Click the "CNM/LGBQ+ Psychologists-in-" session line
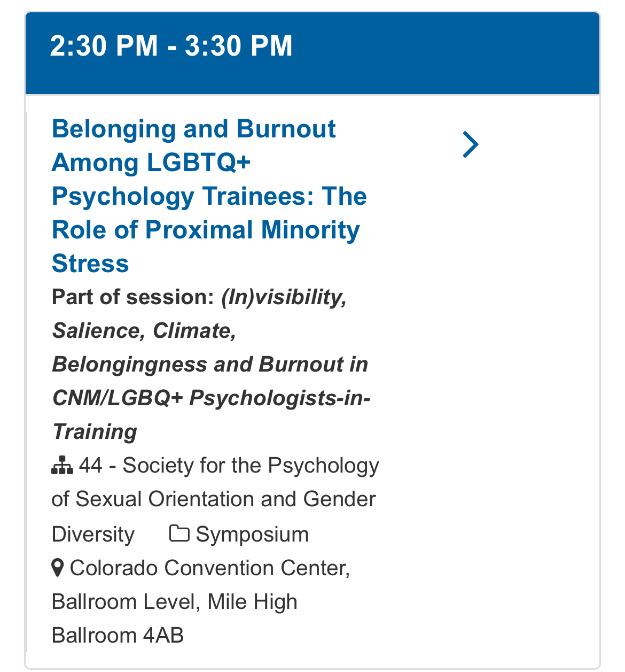Screen dimensions: 625x672 (211, 398)
